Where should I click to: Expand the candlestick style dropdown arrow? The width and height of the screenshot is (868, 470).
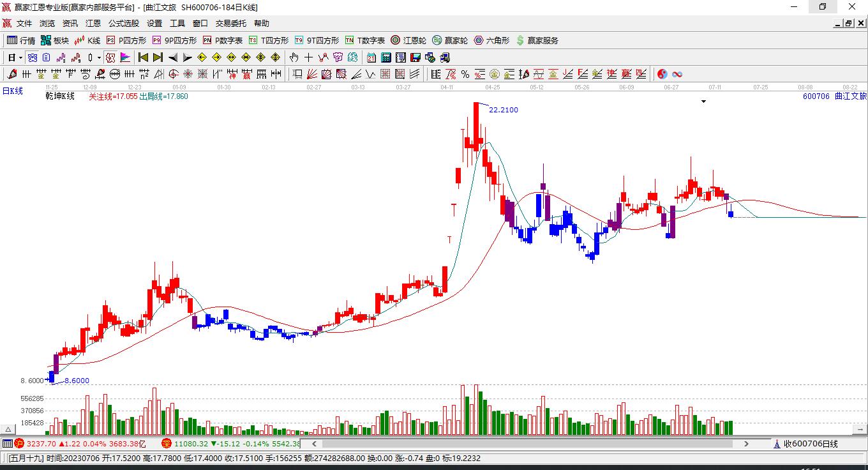[99, 57]
